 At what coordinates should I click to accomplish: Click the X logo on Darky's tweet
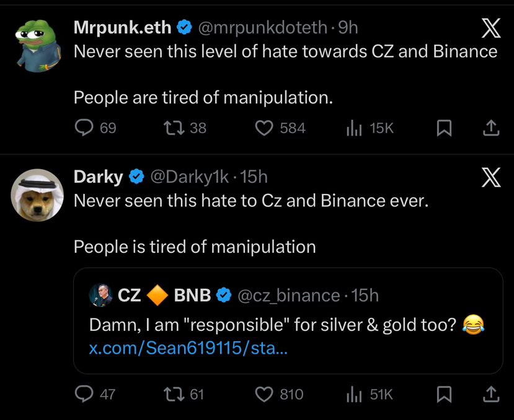[x=490, y=178]
